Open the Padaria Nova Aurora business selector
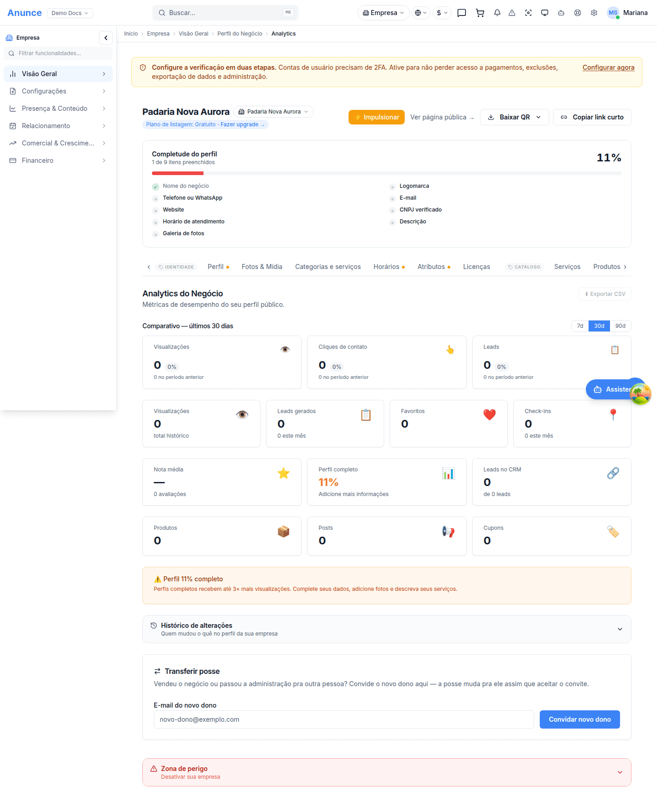The image size is (657, 812). 273,112
